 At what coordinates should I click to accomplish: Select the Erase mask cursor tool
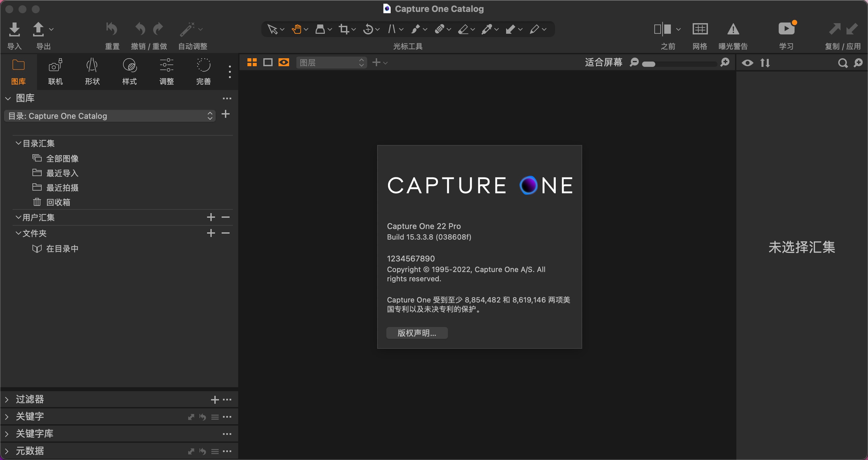click(463, 29)
